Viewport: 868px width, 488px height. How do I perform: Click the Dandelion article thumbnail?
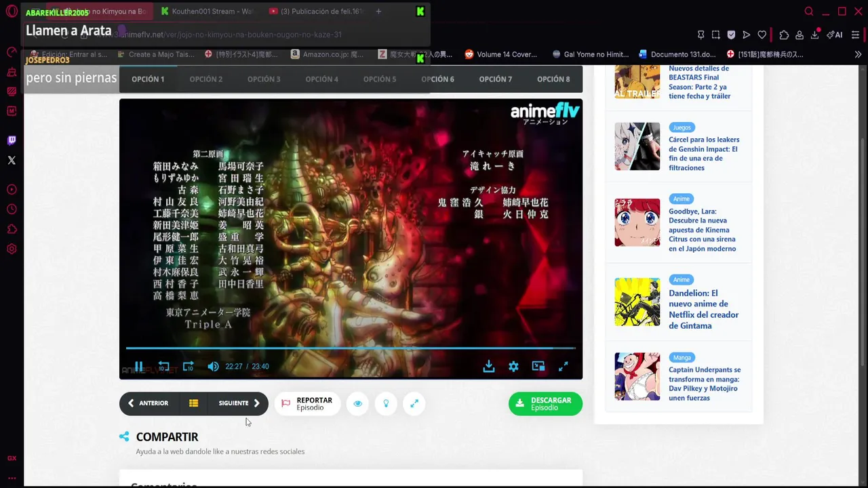coord(637,302)
